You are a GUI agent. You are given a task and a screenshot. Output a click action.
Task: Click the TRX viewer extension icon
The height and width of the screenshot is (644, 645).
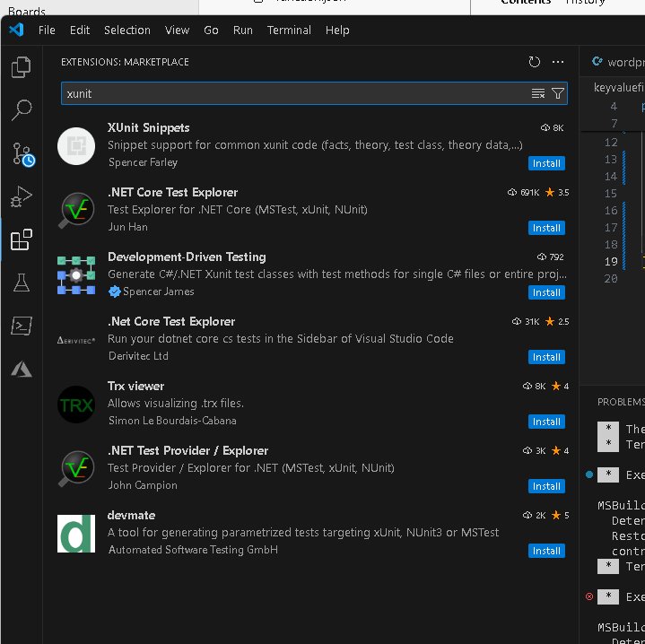pos(76,405)
